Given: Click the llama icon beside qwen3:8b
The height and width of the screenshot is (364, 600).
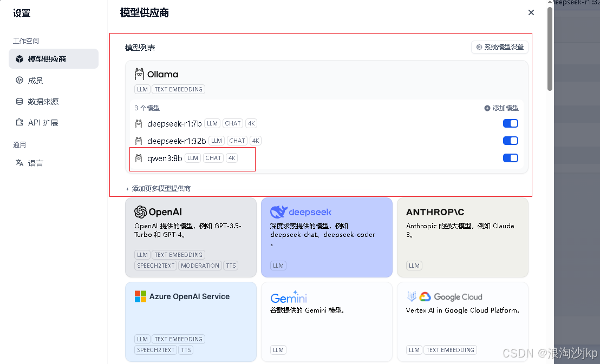Looking at the screenshot, I should click(x=139, y=158).
